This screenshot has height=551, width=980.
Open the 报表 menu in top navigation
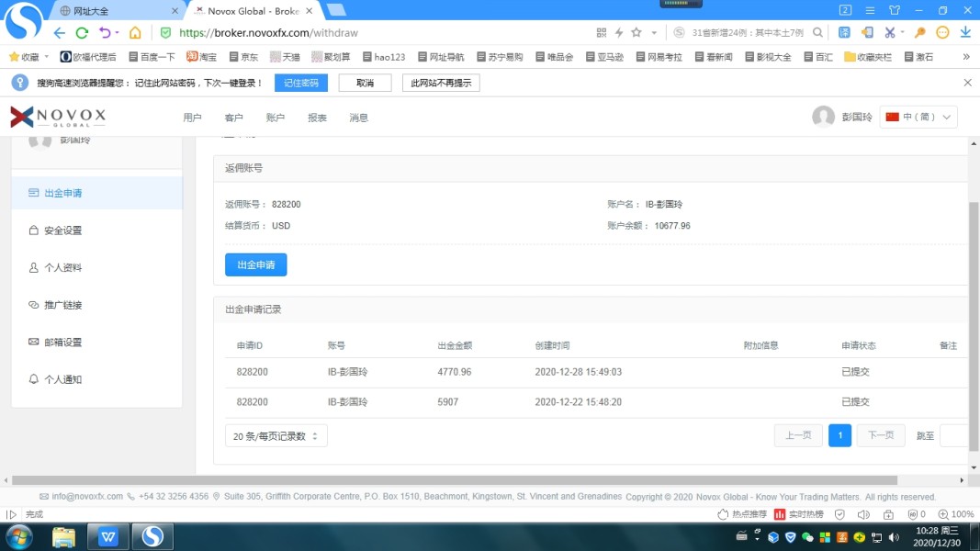[x=317, y=118]
